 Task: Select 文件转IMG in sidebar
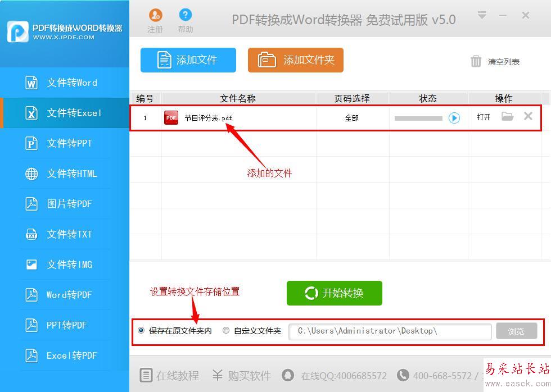tap(65, 265)
